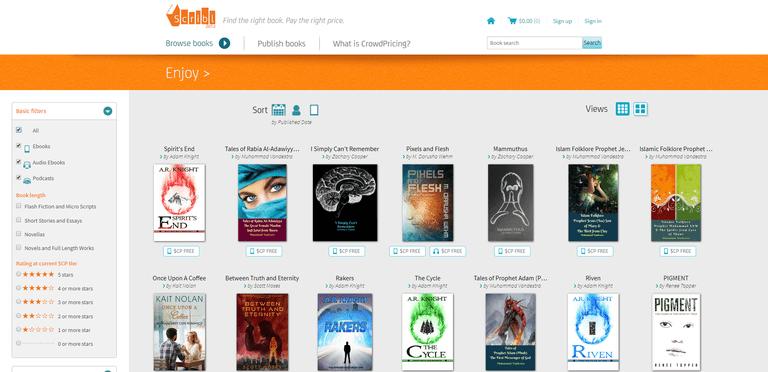Click the Sign up link
This screenshot has height=372, width=768.
click(x=562, y=21)
